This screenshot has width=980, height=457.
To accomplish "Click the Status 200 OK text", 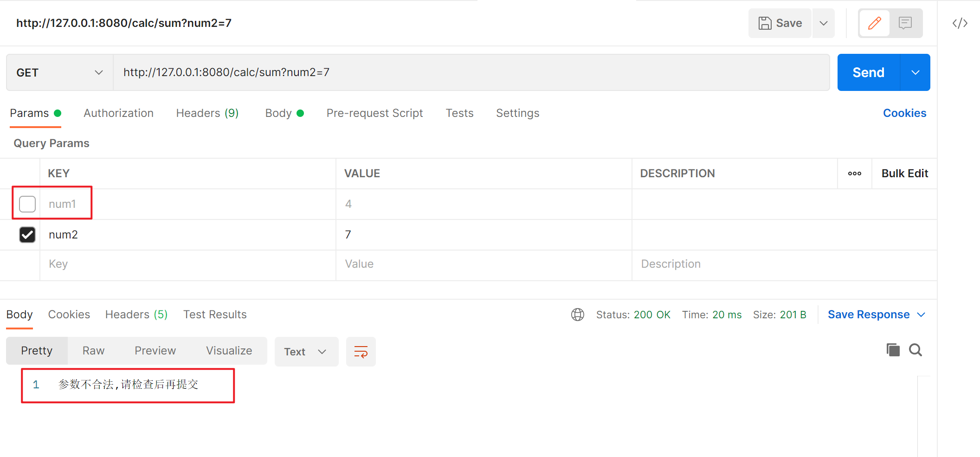I will coord(633,315).
